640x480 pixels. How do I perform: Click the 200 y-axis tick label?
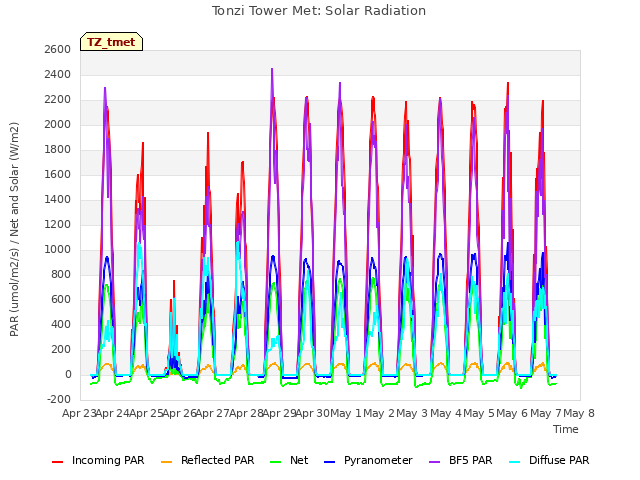coord(61,349)
